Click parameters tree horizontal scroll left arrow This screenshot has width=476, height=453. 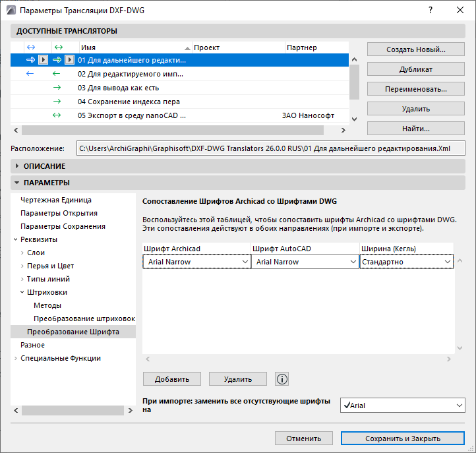[16, 411]
